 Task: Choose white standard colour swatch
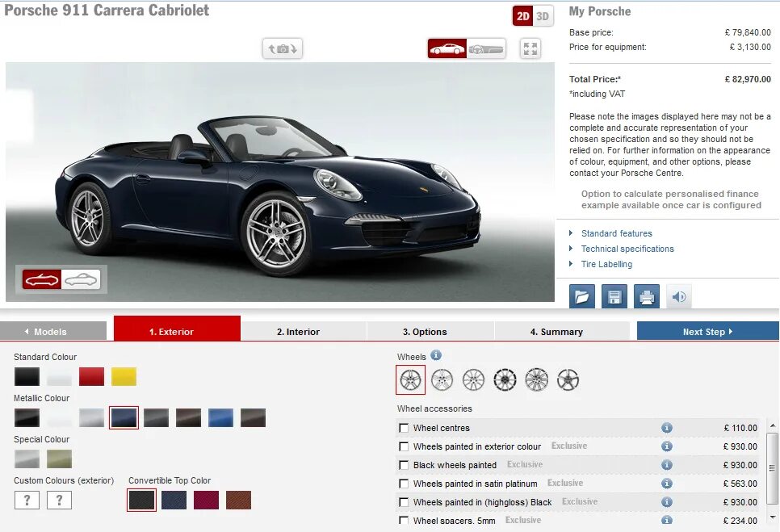click(x=59, y=376)
